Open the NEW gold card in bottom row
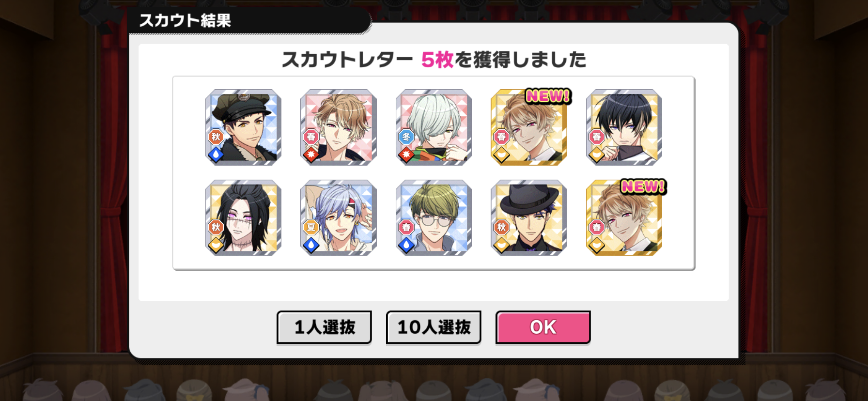 pyautogui.click(x=624, y=218)
